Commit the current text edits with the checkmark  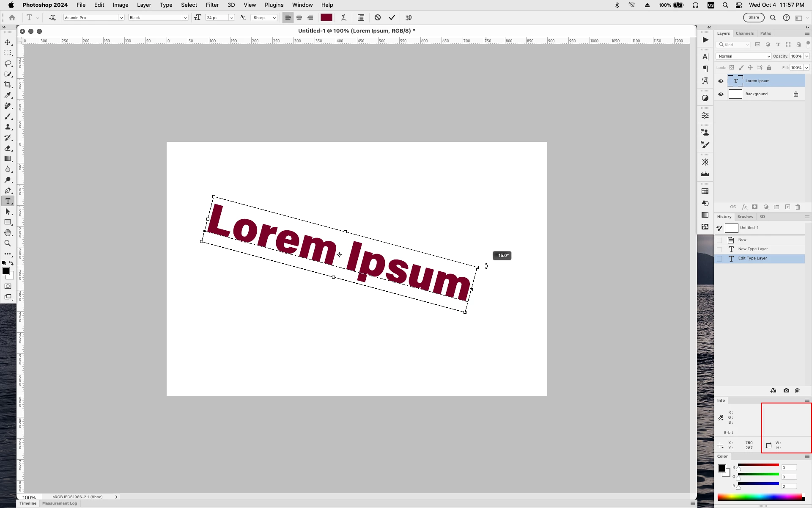coord(392,18)
